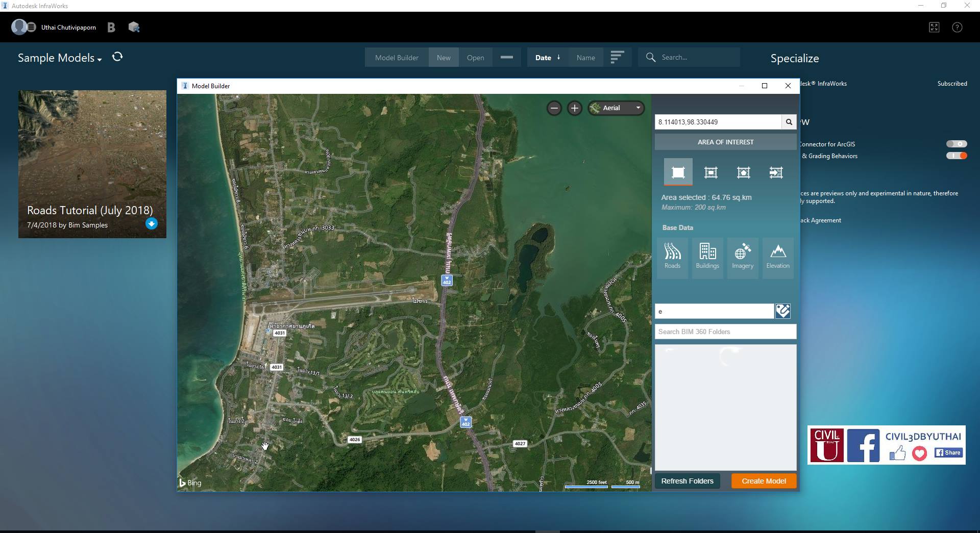Open the Model Builder tab
This screenshot has height=533, width=980.
[397, 58]
